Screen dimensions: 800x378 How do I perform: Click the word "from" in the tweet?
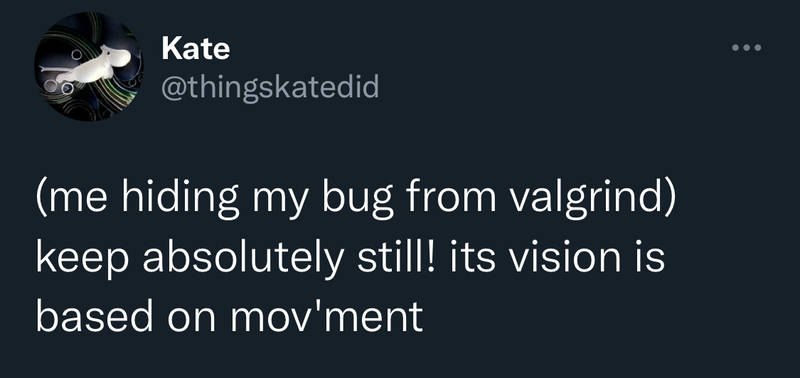click(x=449, y=198)
